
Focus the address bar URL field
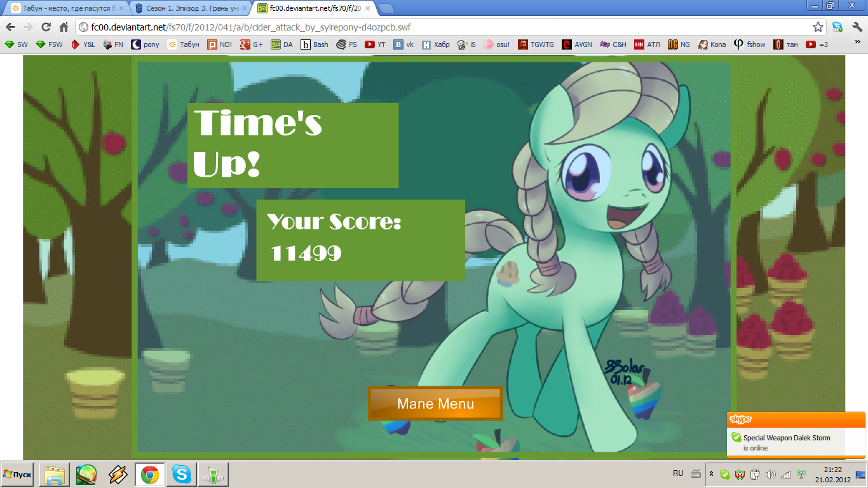tap(445, 27)
